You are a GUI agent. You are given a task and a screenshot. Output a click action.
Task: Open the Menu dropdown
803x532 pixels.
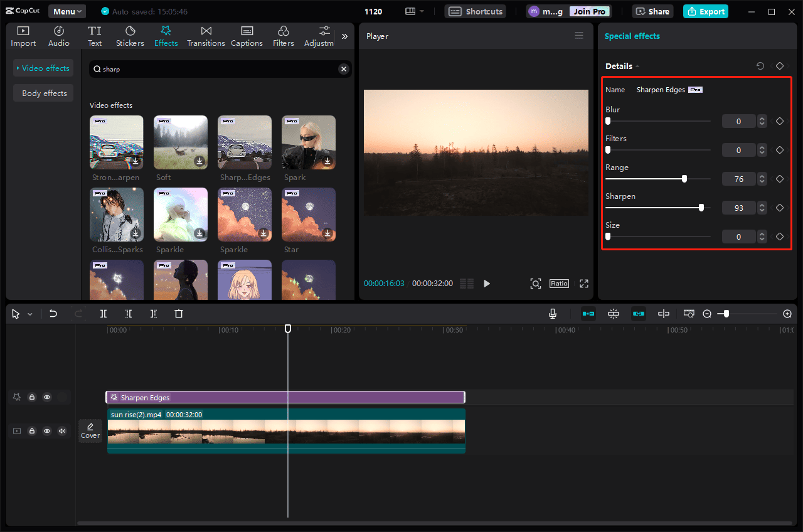coord(66,11)
